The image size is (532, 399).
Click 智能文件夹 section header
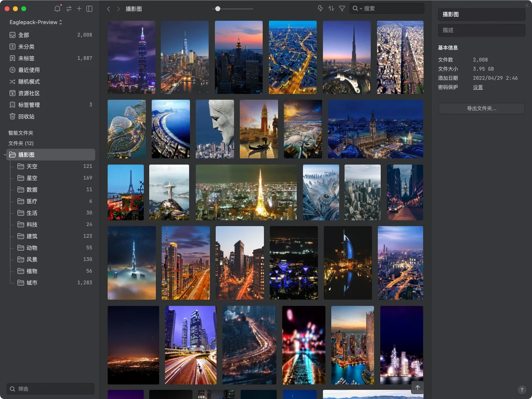coord(21,133)
